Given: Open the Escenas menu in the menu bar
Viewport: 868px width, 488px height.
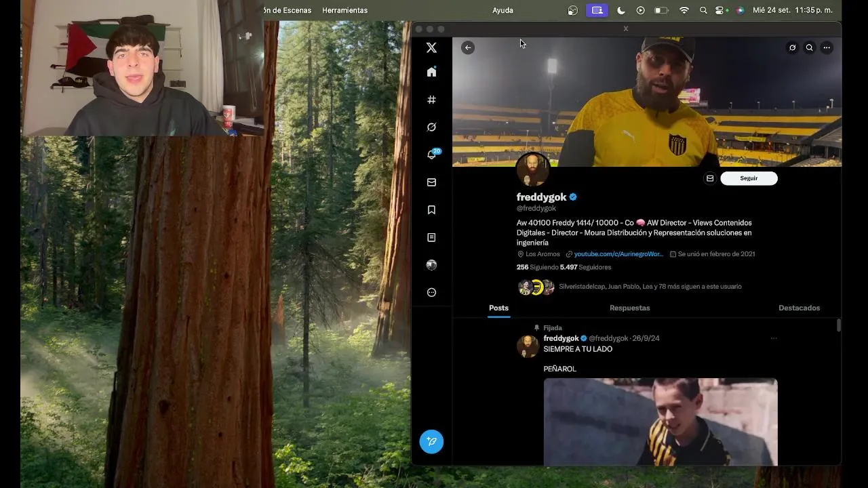Looking at the screenshot, I should point(288,10).
